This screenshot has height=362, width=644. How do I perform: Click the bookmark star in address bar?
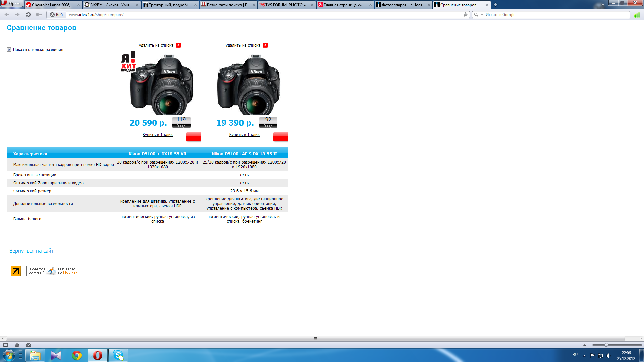coord(465,15)
